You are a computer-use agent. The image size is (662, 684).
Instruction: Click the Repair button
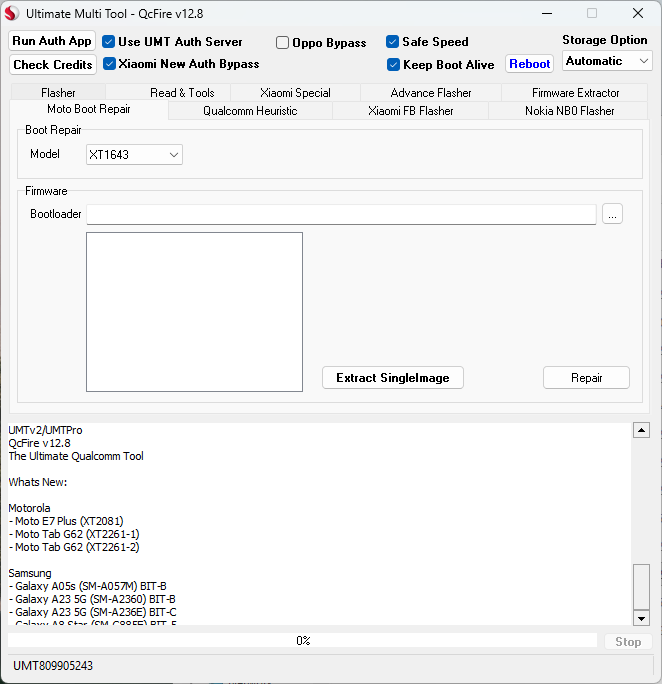tap(586, 377)
